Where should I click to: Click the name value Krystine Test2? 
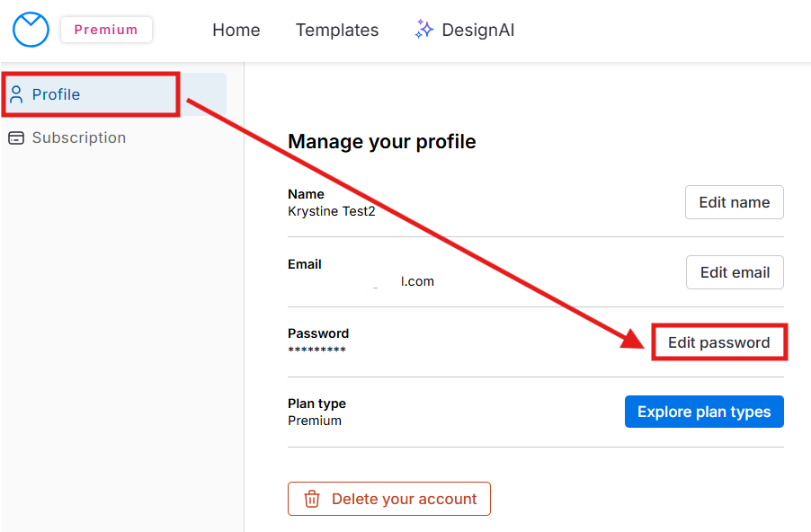point(331,211)
